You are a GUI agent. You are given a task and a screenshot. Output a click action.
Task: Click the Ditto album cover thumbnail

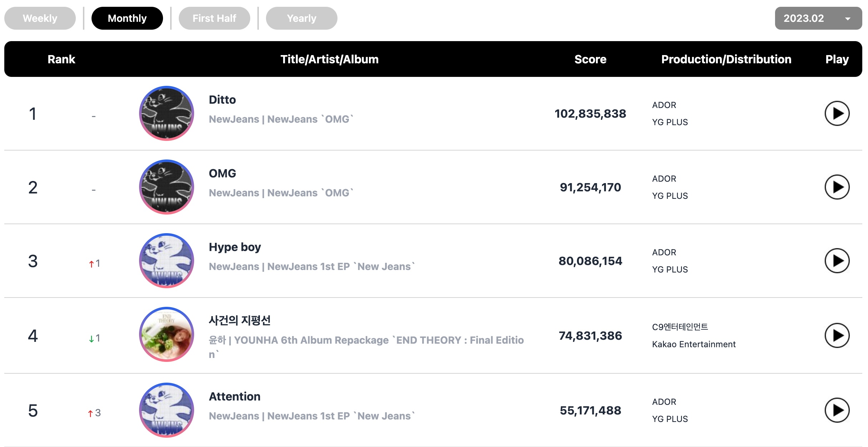(167, 113)
